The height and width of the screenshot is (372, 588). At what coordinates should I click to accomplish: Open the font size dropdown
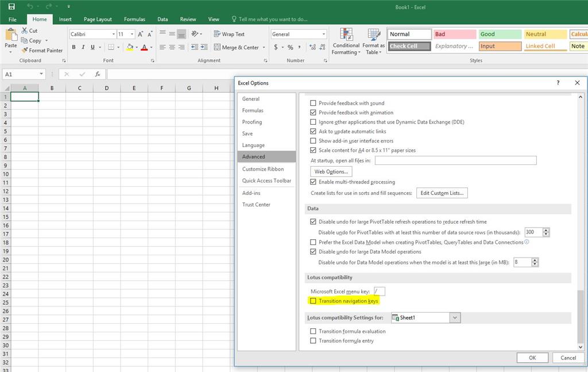[132, 34]
